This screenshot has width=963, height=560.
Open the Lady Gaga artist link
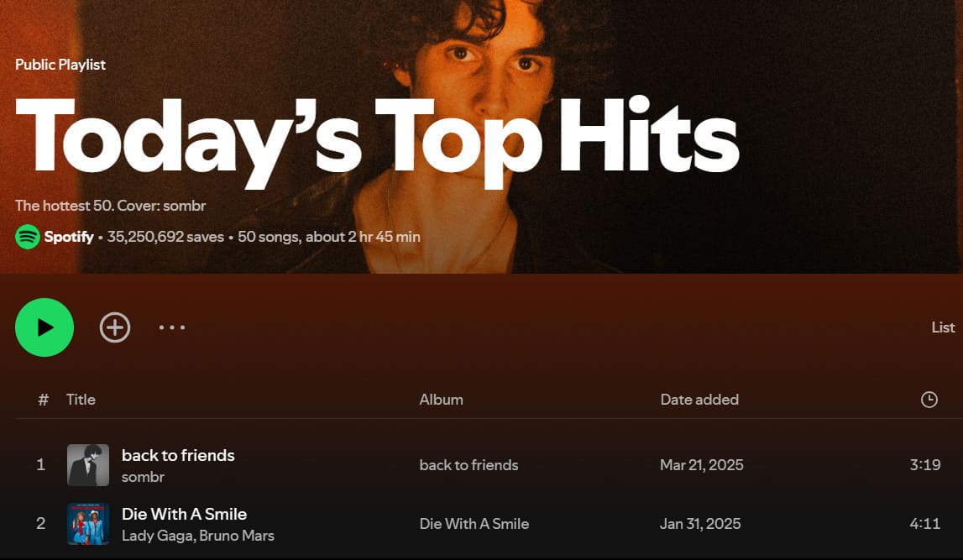157,536
